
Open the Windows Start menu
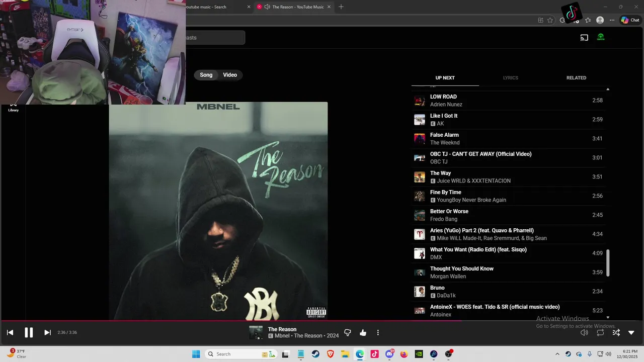[x=196, y=354]
